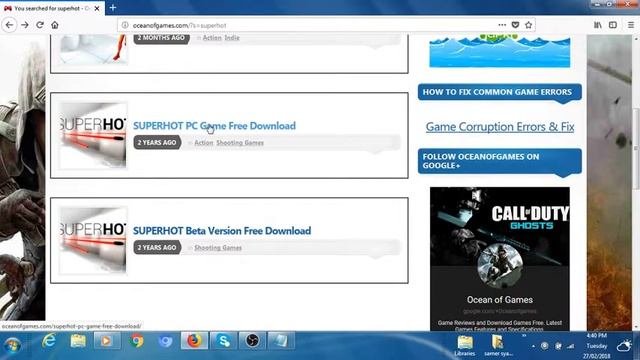Screen dimensions: 640x360
Task: Open Action category under SUPERHOT PC Game
Action: [204, 143]
